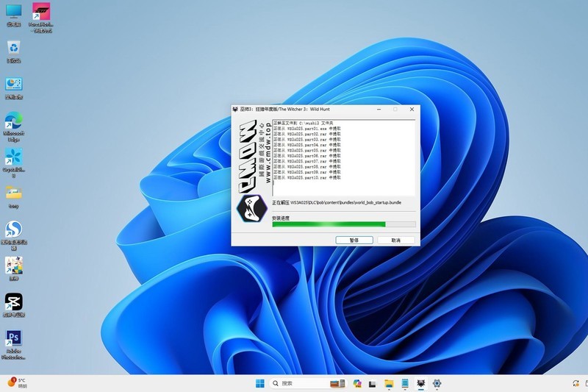The width and height of the screenshot is (588, 392).
Task: Click the first log line mentioning C:\wushi3
Action: click(304, 123)
